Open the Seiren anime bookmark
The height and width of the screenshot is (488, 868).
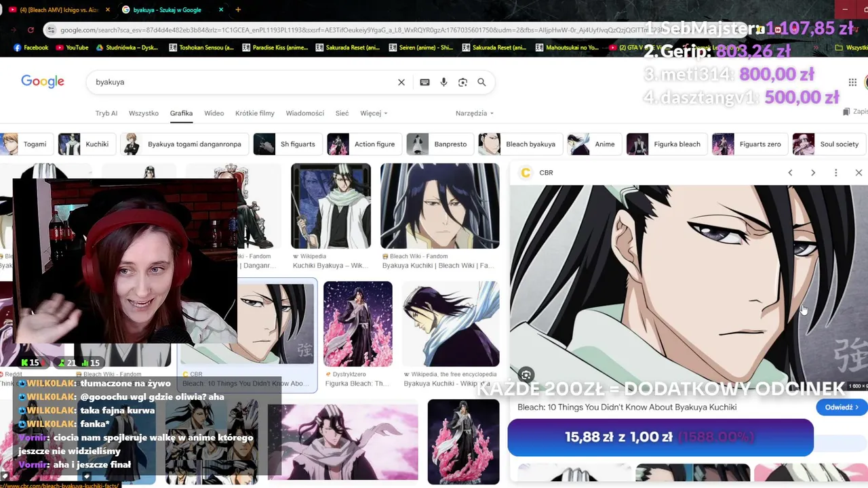click(421, 47)
